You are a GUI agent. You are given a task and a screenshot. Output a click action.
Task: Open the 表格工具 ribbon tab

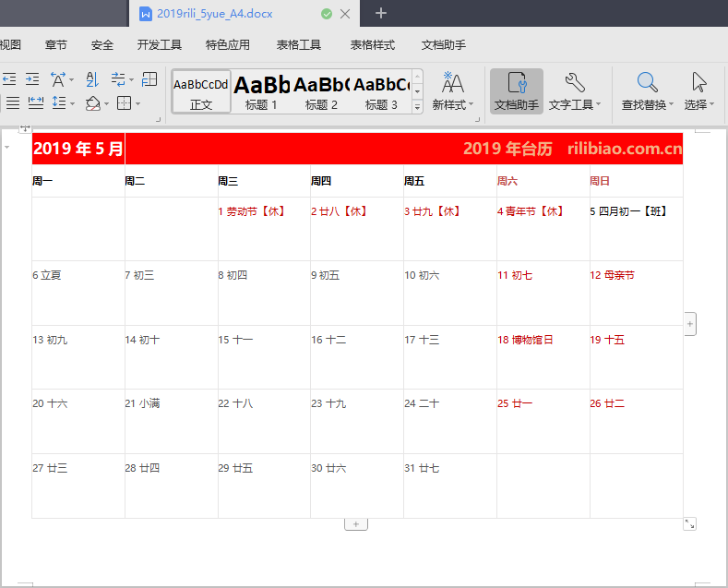tap(299, 45)
